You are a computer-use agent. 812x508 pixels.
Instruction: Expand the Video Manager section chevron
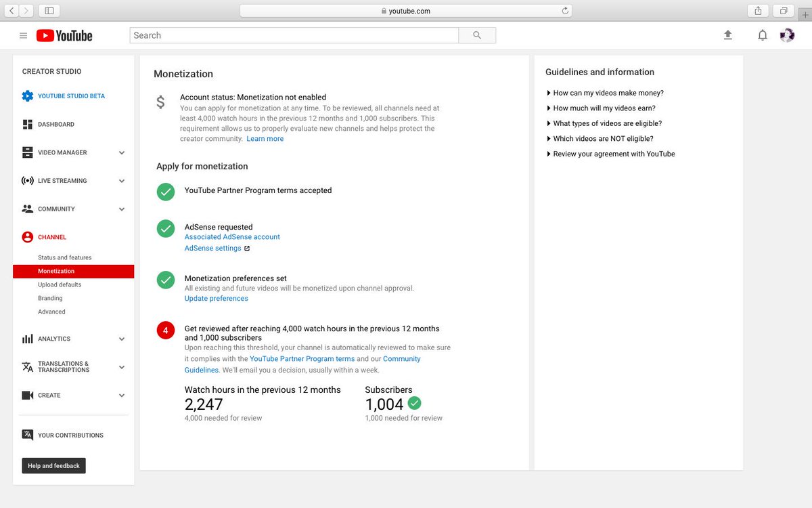click(122, 153)
